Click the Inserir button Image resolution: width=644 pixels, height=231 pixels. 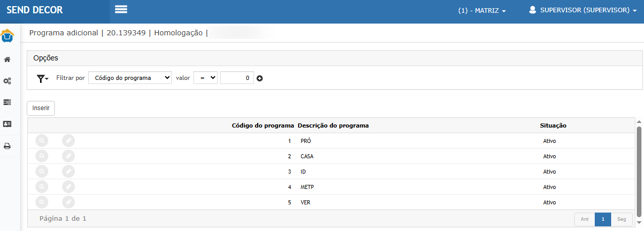[x=41, y=108]
